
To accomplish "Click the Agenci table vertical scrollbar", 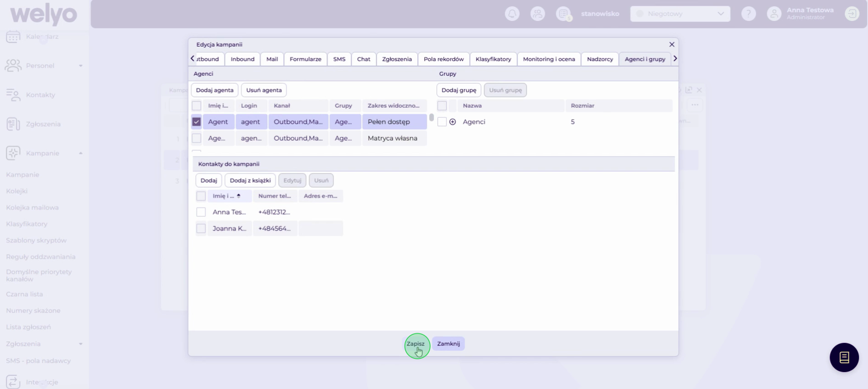I will click(x=431, y=118).
